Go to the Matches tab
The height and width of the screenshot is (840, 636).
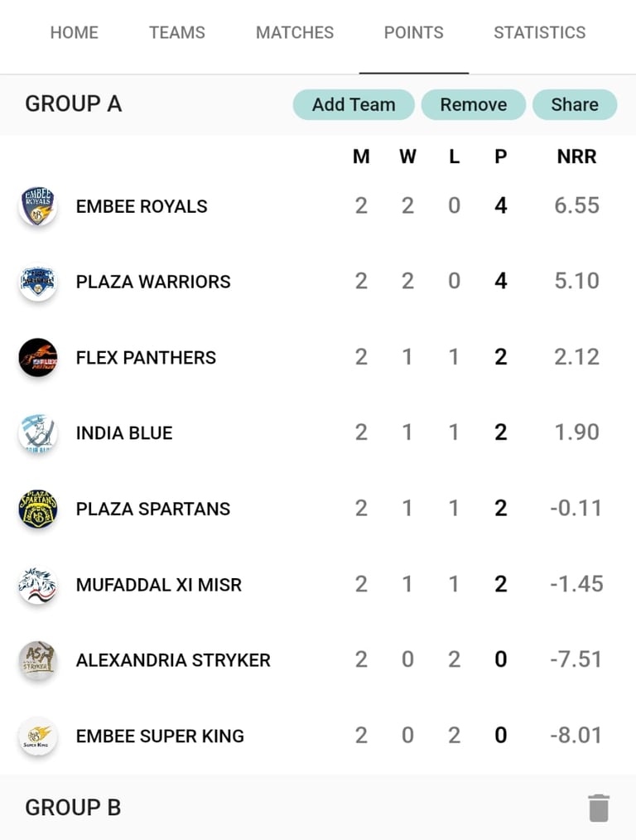click(x=295, y=33)
